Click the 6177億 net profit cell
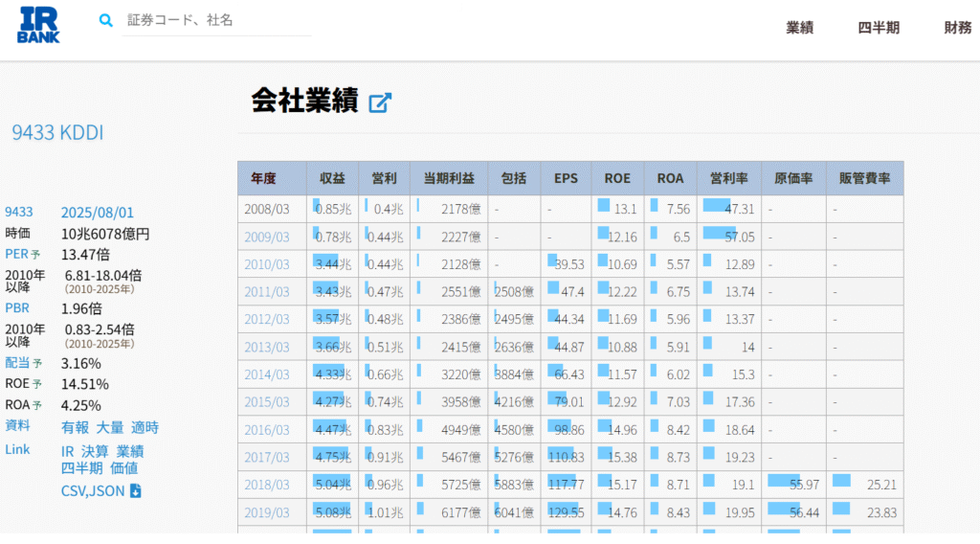 [x=449, y=512]
